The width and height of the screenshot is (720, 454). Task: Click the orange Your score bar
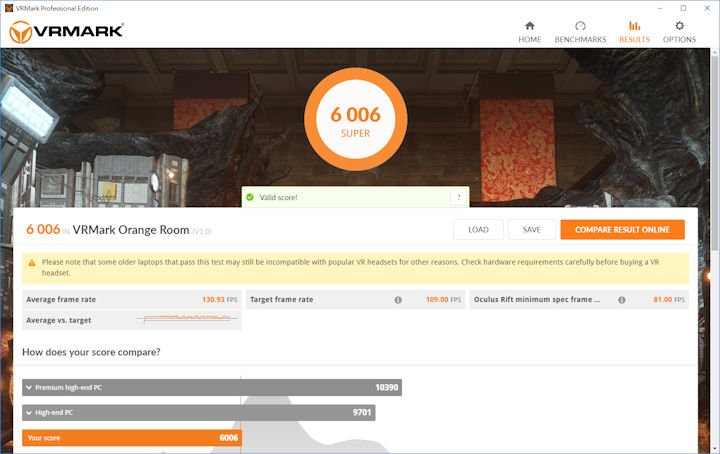(131, 438)
